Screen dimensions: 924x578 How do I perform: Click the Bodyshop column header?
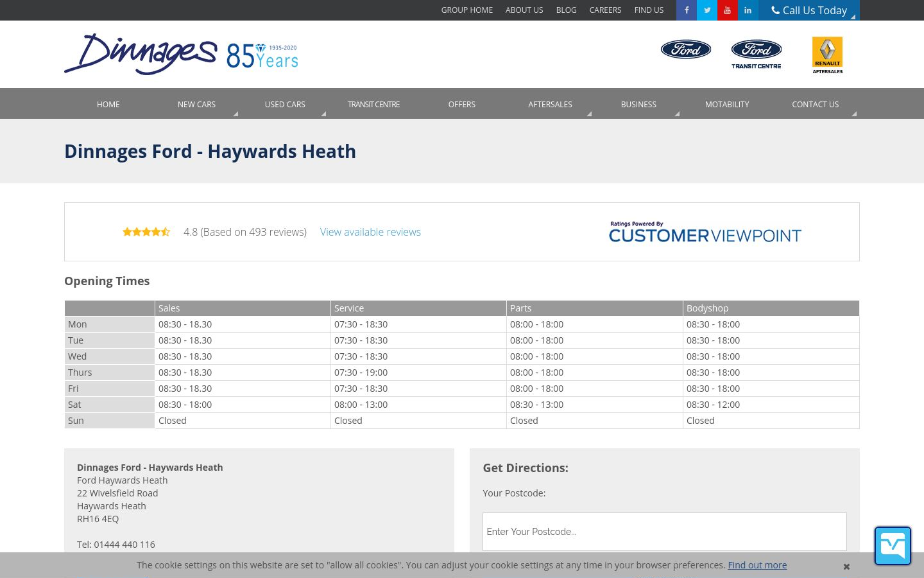(771, 308)
